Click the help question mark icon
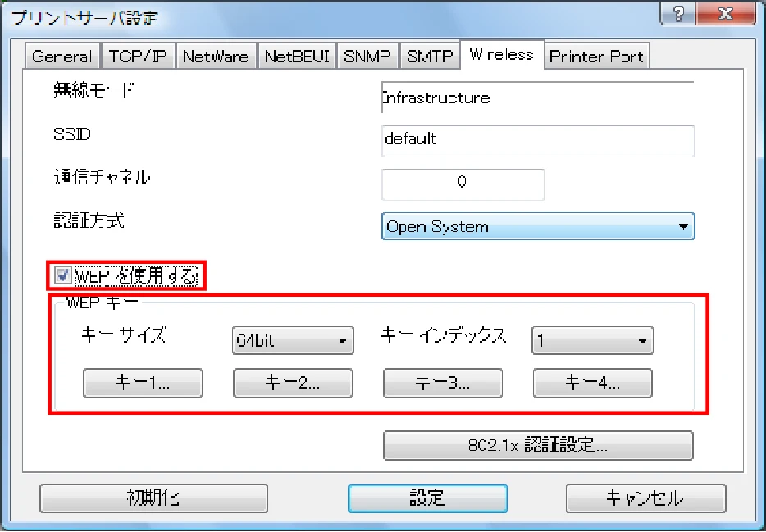This screenshot has height=532, width=766. tap(678, 13)
